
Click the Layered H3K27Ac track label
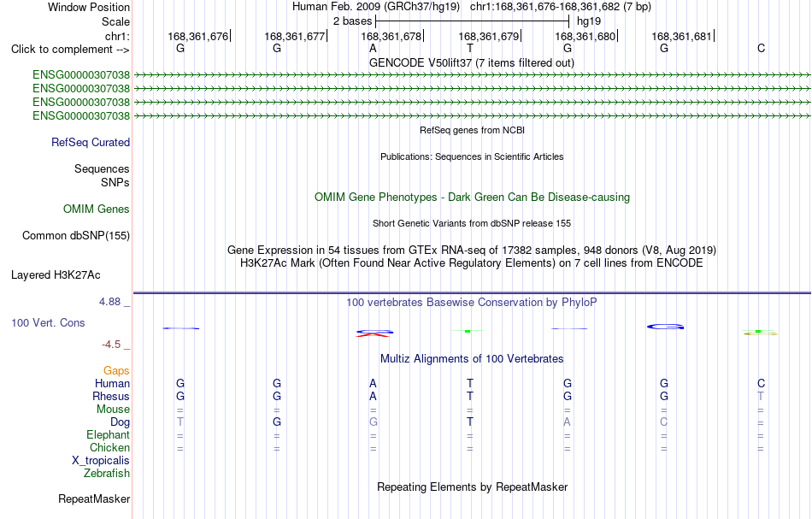click(56, 275)
